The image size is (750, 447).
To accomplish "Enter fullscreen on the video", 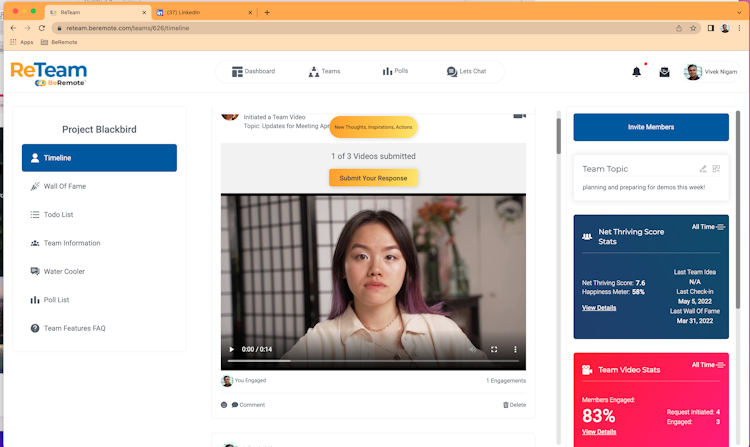I will (494, 349).
